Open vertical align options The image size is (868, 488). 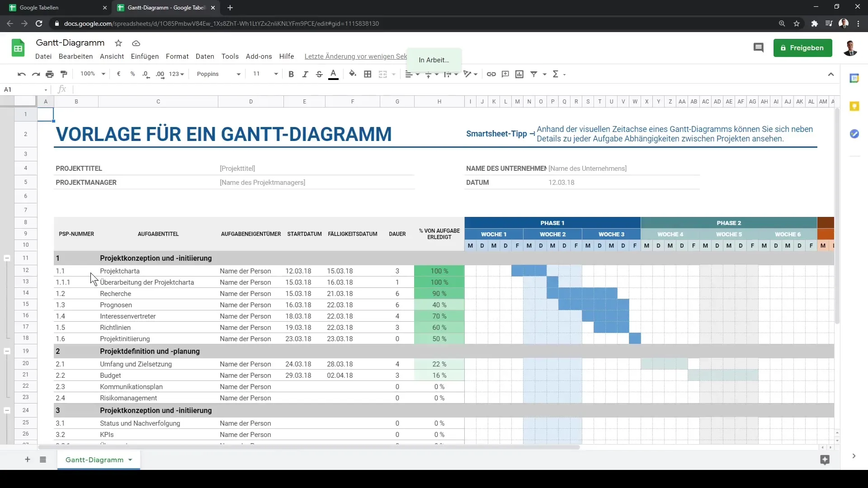point(432,74)
